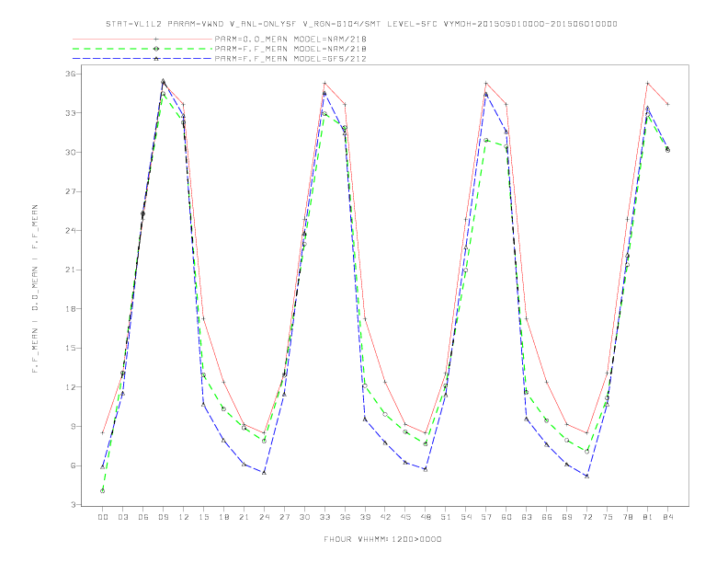This screenshot has width=728, height=563.
Task: Click x-axis hour label 33
Action: [324, 517]
